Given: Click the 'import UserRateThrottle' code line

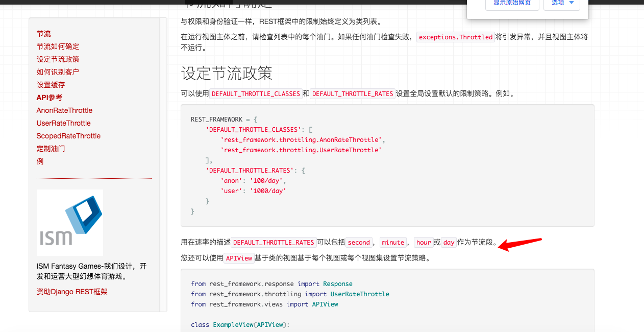Looking at the screenshot, I should pyautogui.click(x=290, y=294).
